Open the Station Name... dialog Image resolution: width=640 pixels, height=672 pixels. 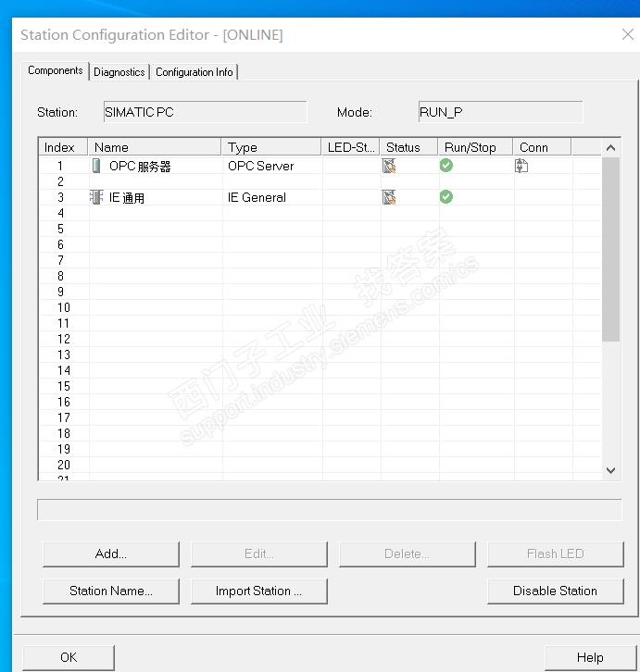[x=111, y=591]
